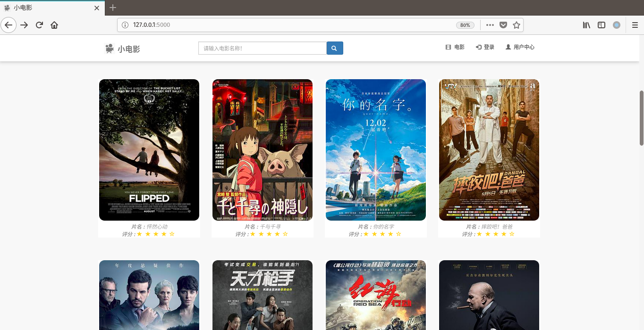Go to the Firefox home page
This screenshot has width=644, height=330.
54,25
